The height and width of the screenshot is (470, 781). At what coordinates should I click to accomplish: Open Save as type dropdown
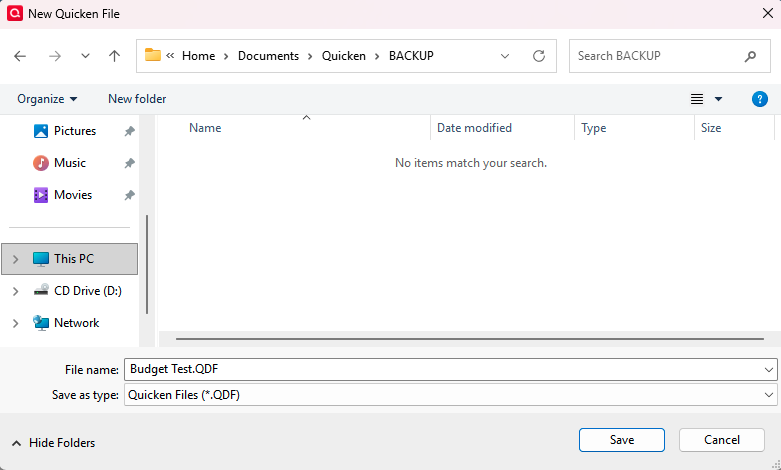coord(450,395)
